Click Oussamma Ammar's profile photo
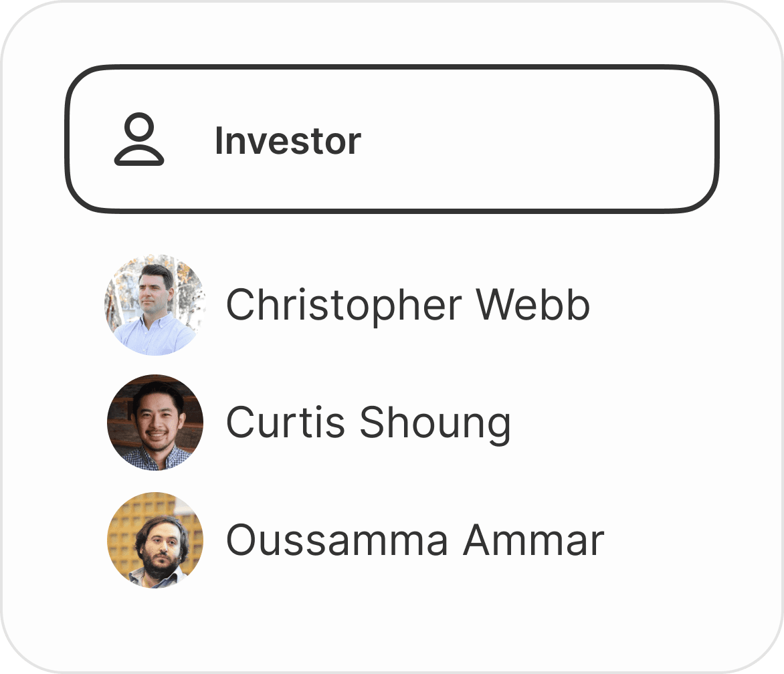This screenshot has width=784, height=674. pyautogui.click(x=155, y=540)
